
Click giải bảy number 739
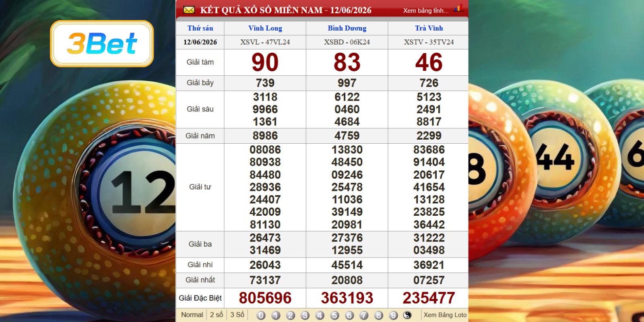point(265,83)
